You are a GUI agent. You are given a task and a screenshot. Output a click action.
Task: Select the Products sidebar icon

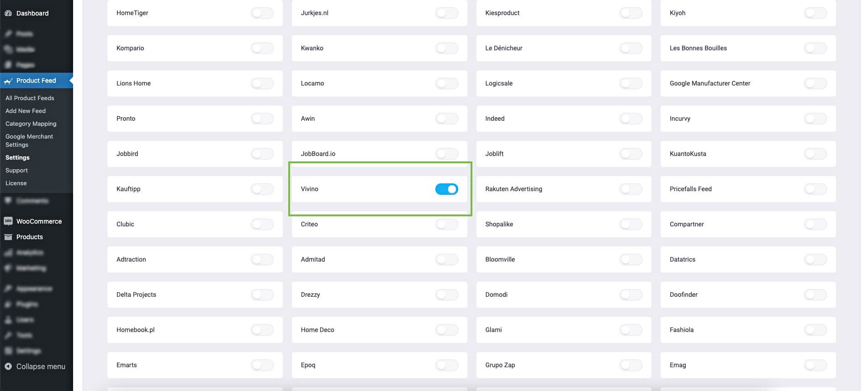coord(8,237)
